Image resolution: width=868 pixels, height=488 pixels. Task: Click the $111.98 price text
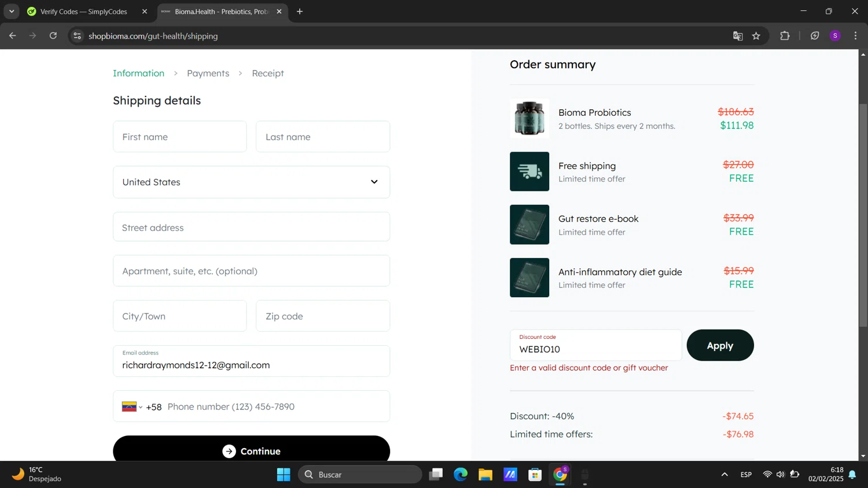point(737,125)
